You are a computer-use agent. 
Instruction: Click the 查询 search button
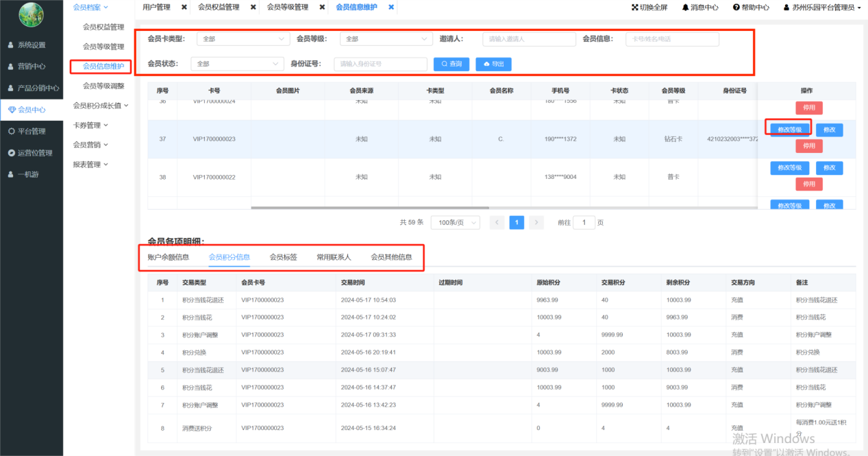[451, 64]
